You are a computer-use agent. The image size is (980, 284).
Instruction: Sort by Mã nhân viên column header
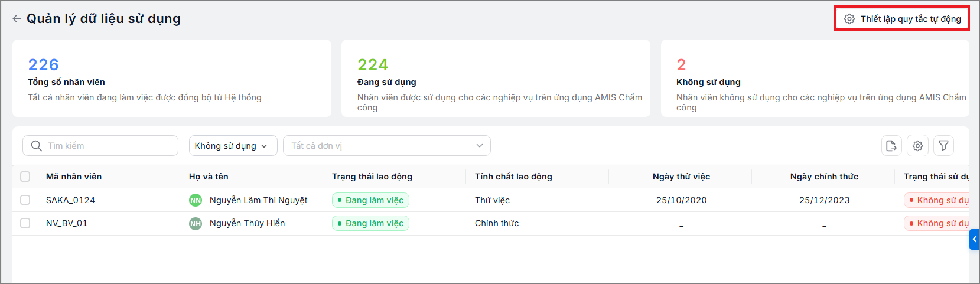(74, 177)
